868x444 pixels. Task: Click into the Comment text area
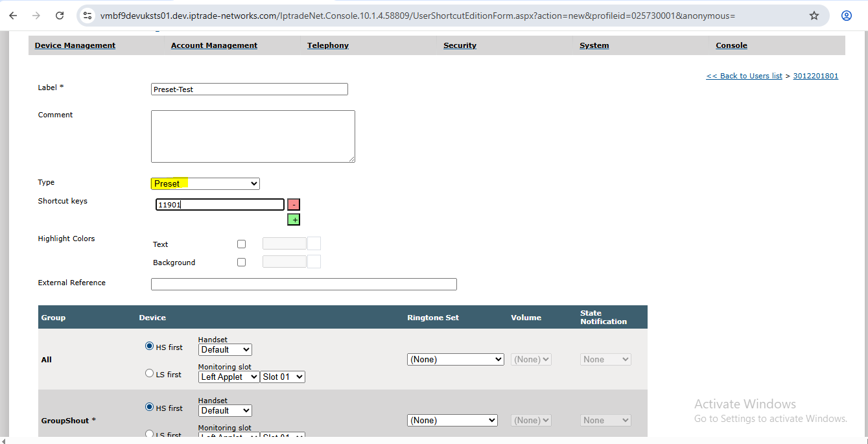(253, 136)
